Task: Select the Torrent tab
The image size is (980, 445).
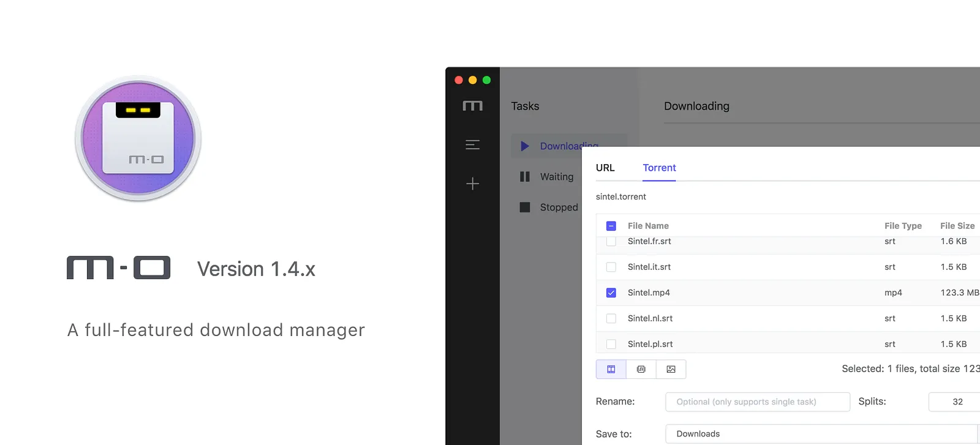Action: pyautogui.click(x=660, y=168)
